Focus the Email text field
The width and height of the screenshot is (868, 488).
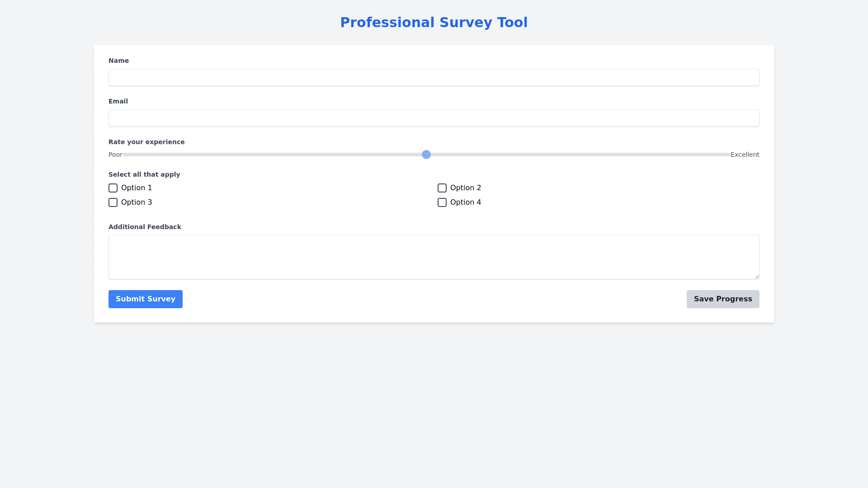tap(434, 118)
